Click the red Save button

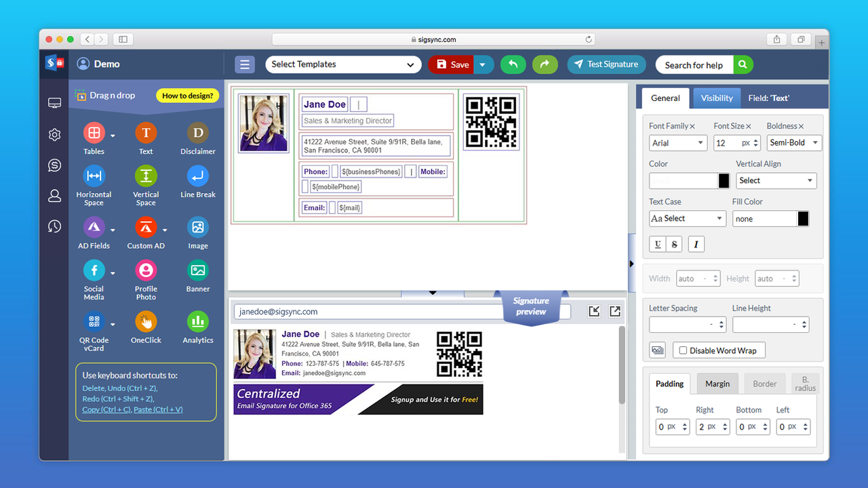[451, 64]
